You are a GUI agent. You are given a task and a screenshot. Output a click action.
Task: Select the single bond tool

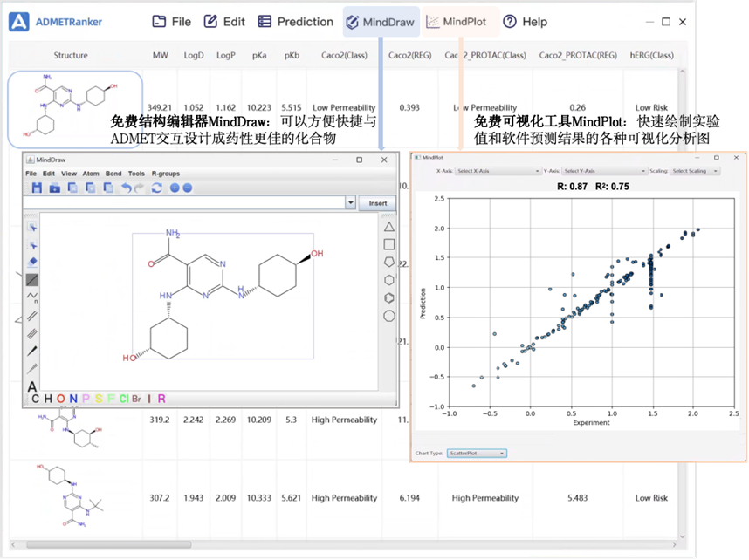coord(32,280)
